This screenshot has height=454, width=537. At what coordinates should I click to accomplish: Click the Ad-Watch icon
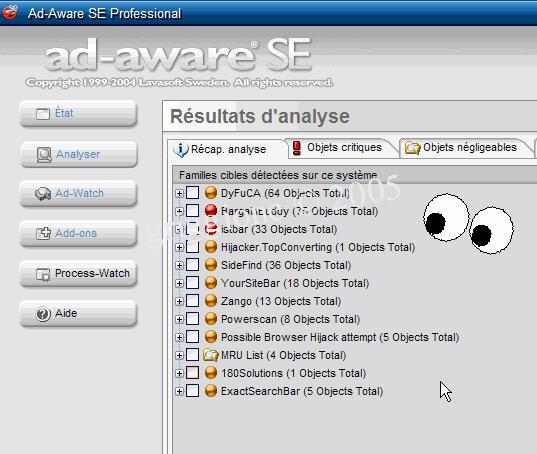[x=43, y=194]
